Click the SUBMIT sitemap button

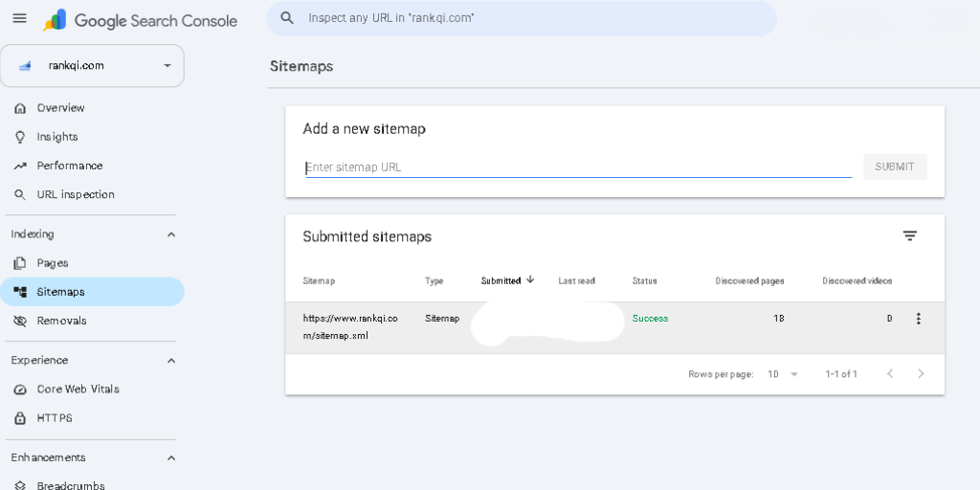[895, 167]
